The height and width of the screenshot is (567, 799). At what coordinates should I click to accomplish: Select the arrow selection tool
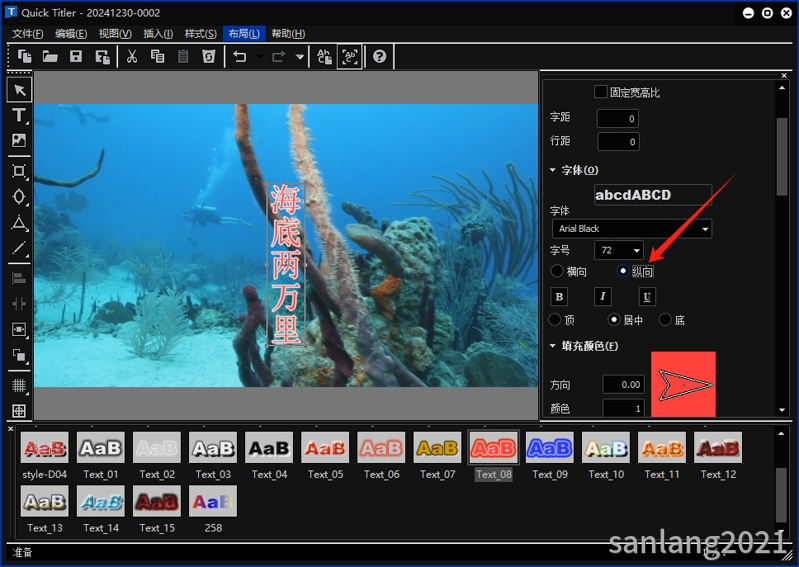(x=19, y=90)
